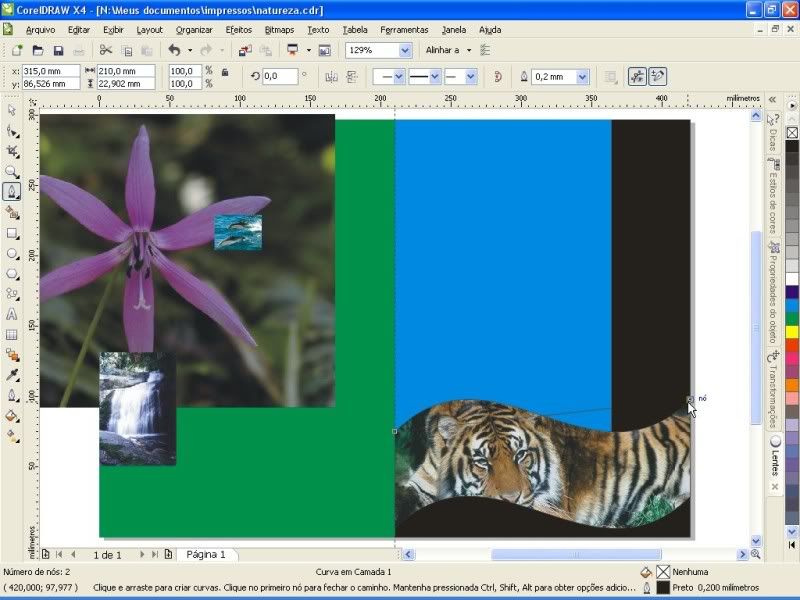Pick the Eyedropper tool

pyautogui.click(x=12, y=375)
